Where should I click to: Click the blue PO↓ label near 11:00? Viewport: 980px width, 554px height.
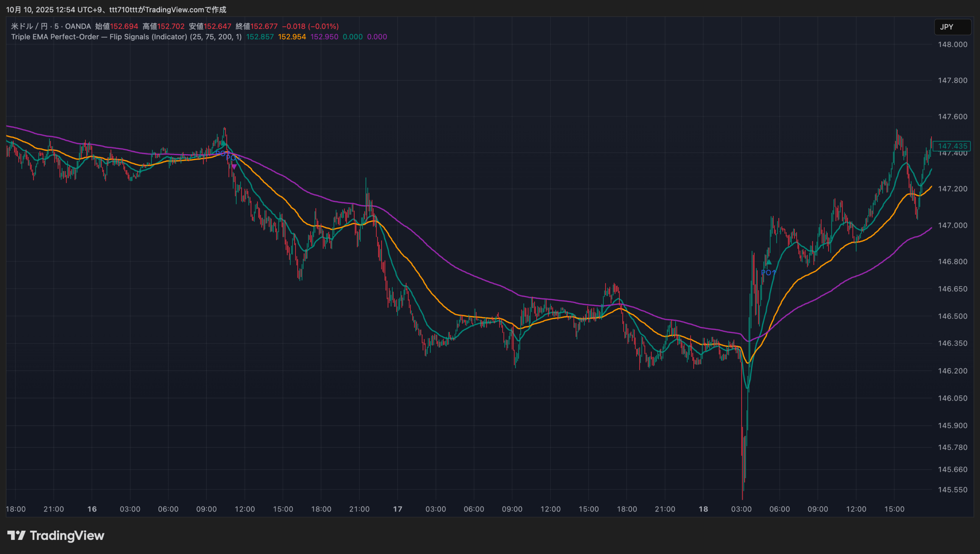coord(233,158)
